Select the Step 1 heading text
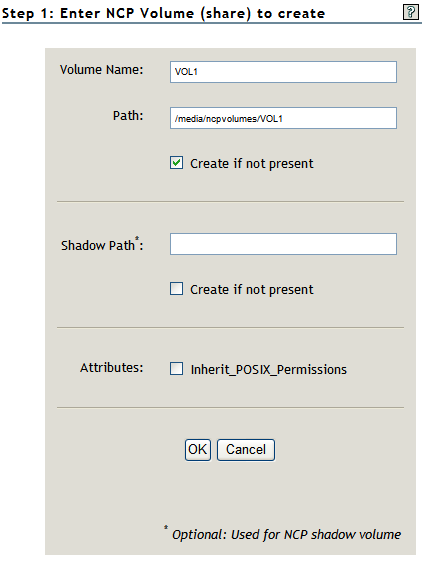423x561 pixels. (164, 13)
